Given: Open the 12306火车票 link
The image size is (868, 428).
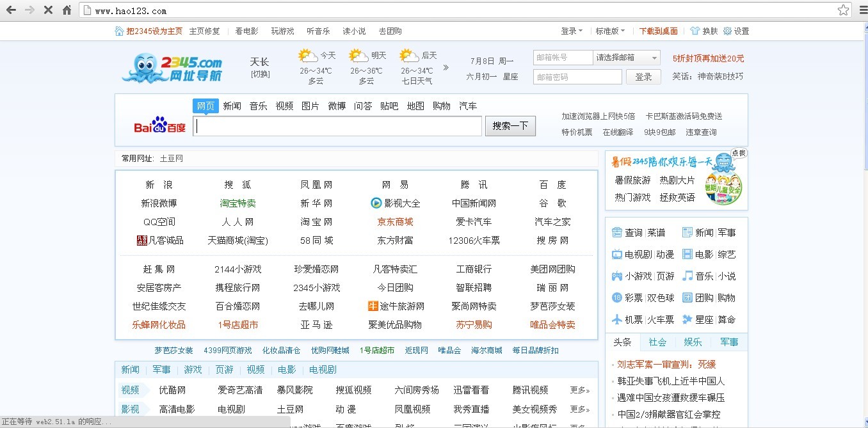Looking at the screenshot, I should pyautogui.click(x=474, y=241).
